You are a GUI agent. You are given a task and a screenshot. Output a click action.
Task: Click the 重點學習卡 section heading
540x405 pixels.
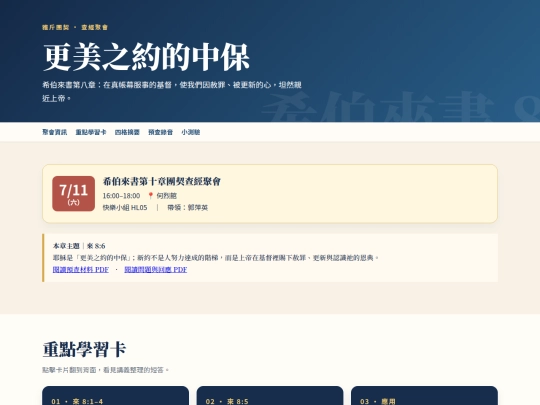pyautogui.click(x=84, y=350)
